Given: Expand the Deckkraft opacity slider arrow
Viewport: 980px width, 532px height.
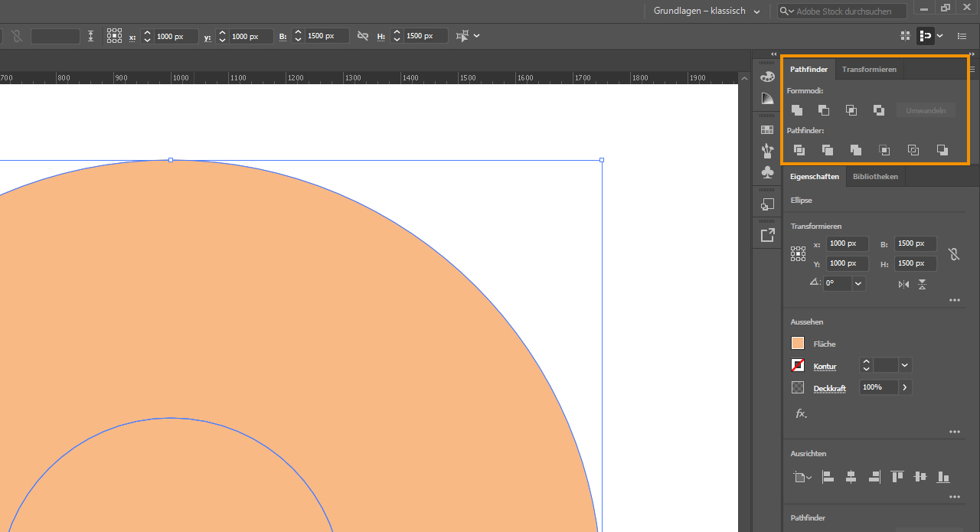Looking at the screenshot, I should click(x=905, y=387).
